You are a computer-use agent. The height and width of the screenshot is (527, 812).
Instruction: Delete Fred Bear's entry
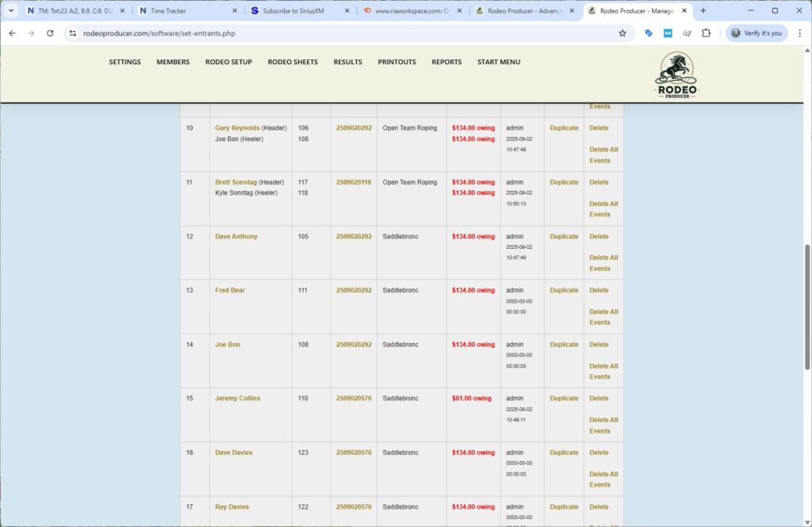point(599,290)
